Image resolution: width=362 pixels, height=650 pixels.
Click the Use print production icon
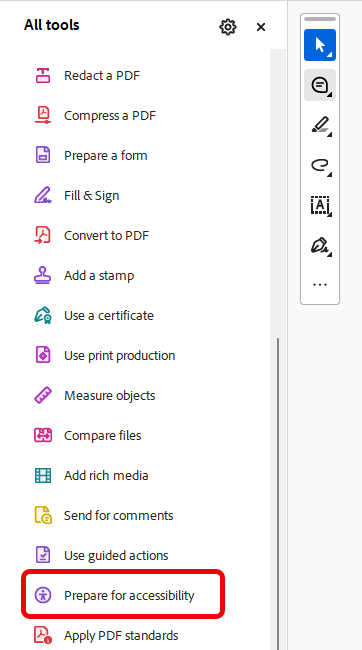click(43, 355)
